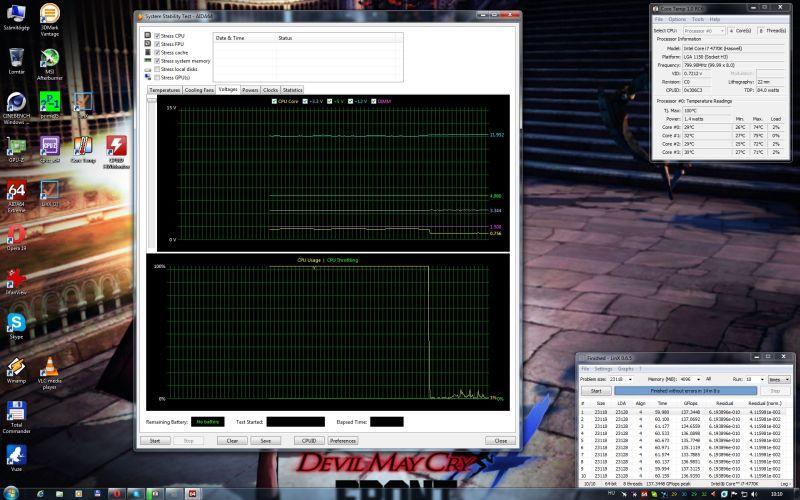Click the GFlops column header in LinX
Viewport: 800px width, 500px height.
[690, 403]
